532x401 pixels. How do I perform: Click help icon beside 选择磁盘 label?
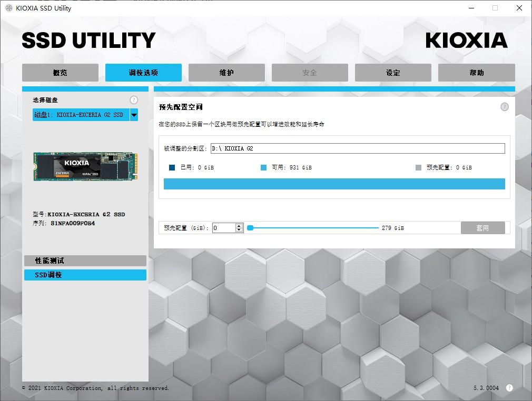point(134,100)
